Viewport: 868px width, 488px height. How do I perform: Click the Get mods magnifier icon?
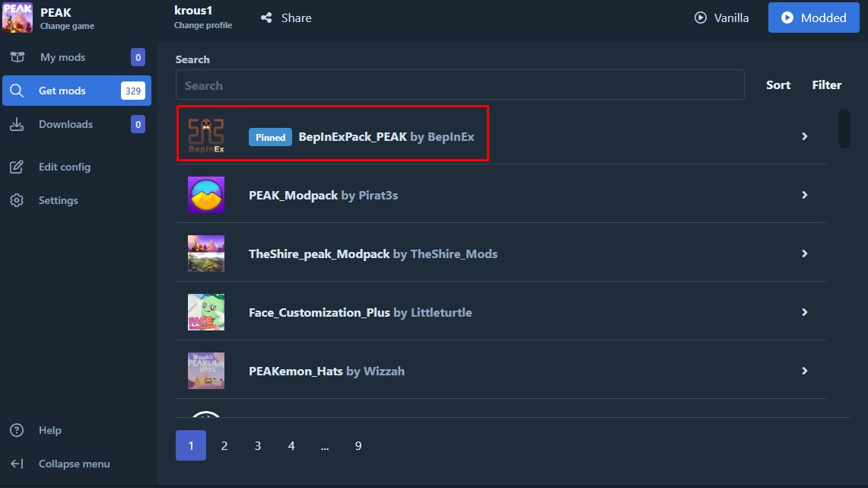17,91
